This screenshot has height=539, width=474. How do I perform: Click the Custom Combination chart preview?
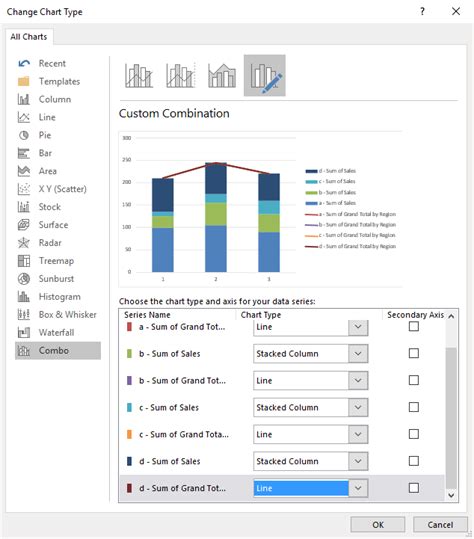260,209
